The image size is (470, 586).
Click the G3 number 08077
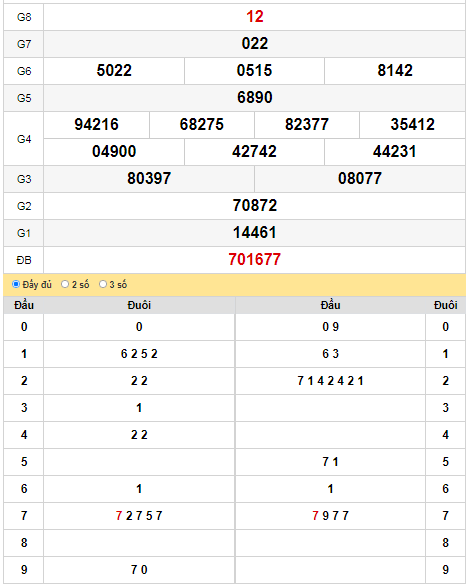pos(360,178)
